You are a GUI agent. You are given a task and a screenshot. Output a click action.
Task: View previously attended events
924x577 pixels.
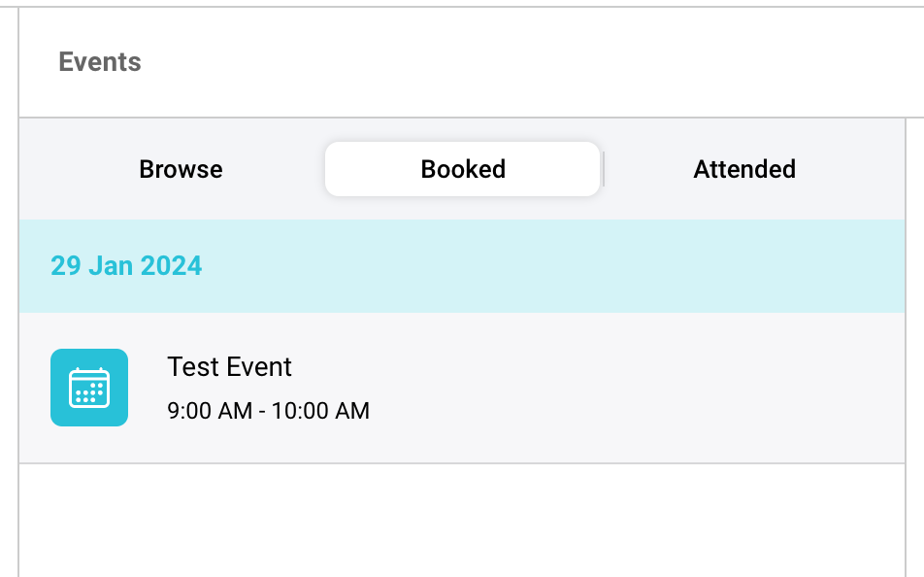point(744,169)
